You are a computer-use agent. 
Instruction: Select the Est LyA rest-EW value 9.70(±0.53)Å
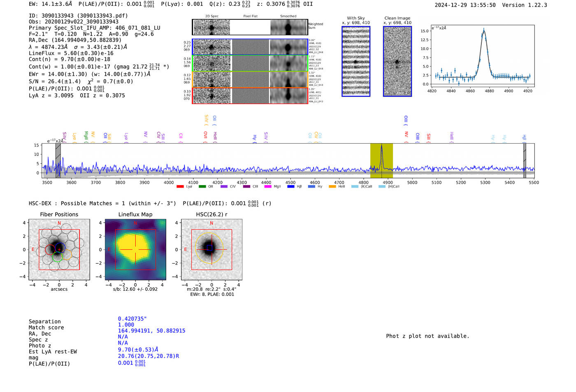[138, 350]
